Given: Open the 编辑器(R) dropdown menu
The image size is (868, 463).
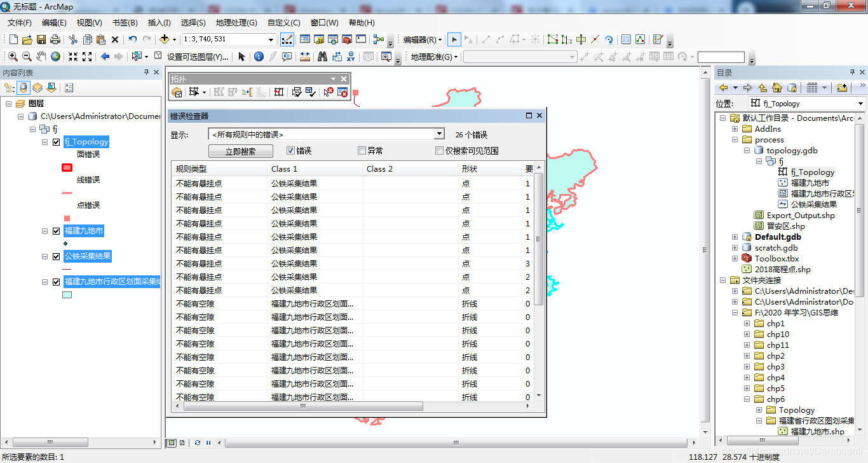Looking at the screenshot, I should [423, 39].
